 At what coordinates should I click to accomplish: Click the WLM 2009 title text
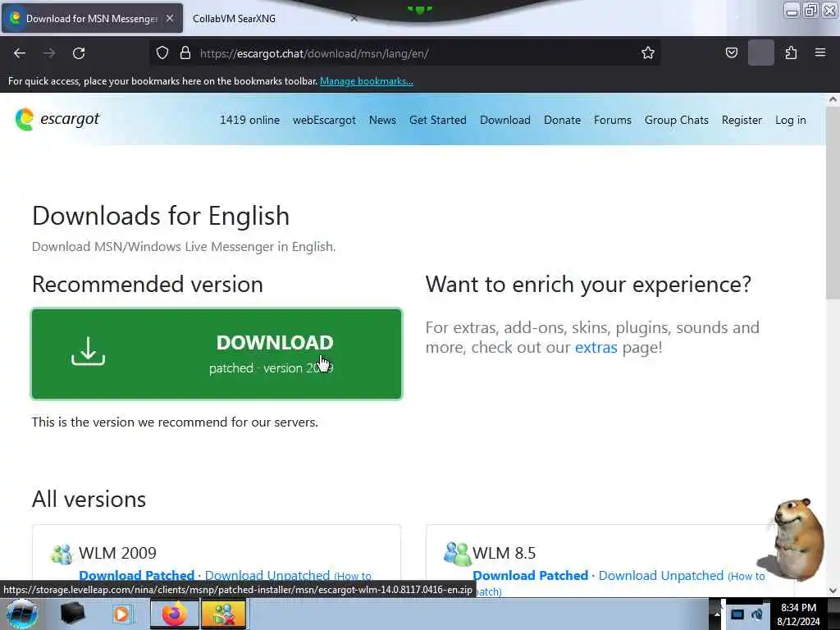(x=117, y=553)
